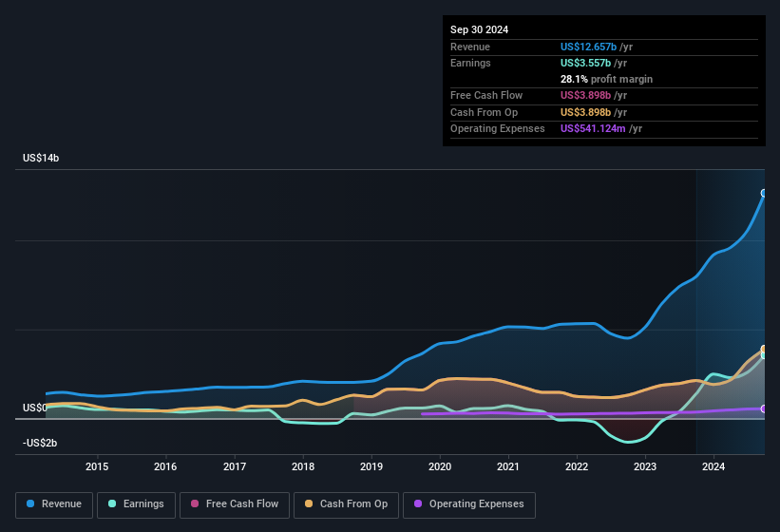Viewport: 780px width, 532px height.
Task: Click the 2019 x-axis year label
Action: [371, 466]
